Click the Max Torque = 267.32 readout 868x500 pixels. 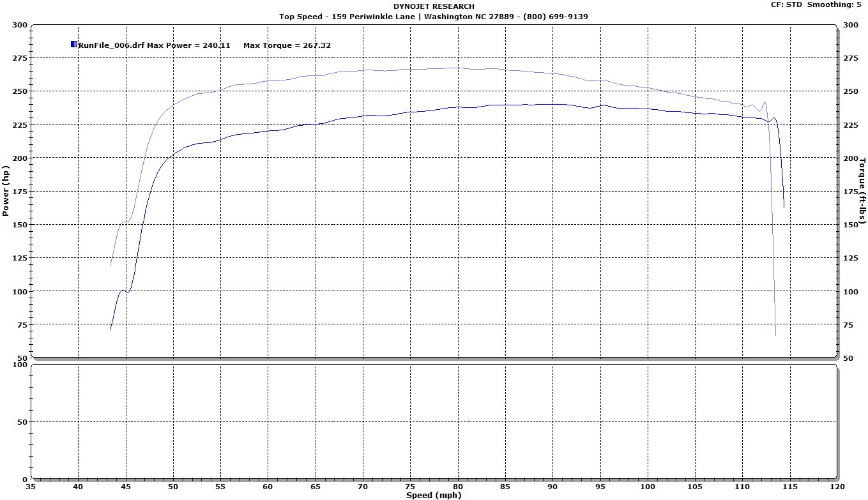pyautogui.click(x=287, y=45)
